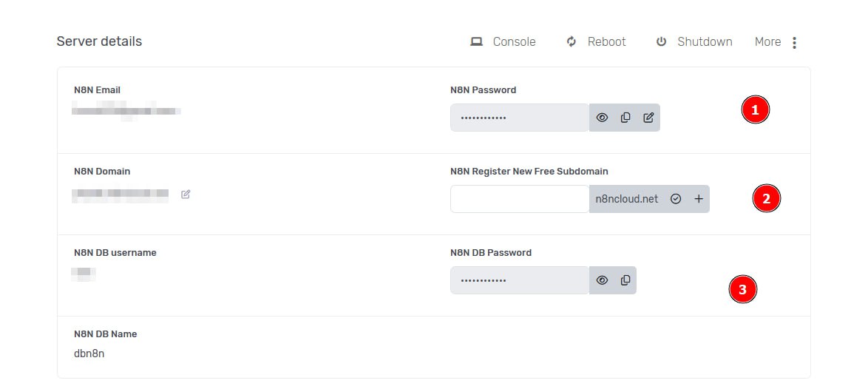Screen dimensions: 868x389
Task: Add new subdomain with plus icon
Action: [699, 199]
